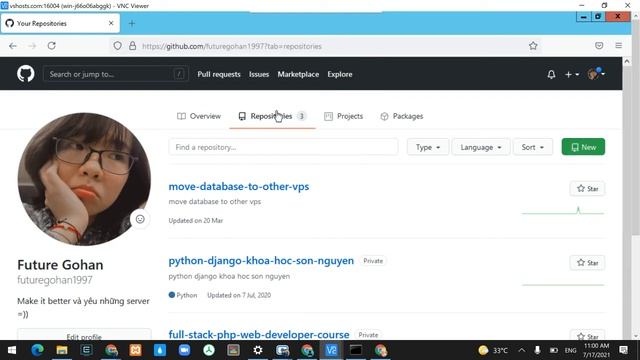Image resolution: width=640 pixels, height=360 pixels.
Task: Switch to VNC Viewer on taskbar
Action: [x=331, y=350]
